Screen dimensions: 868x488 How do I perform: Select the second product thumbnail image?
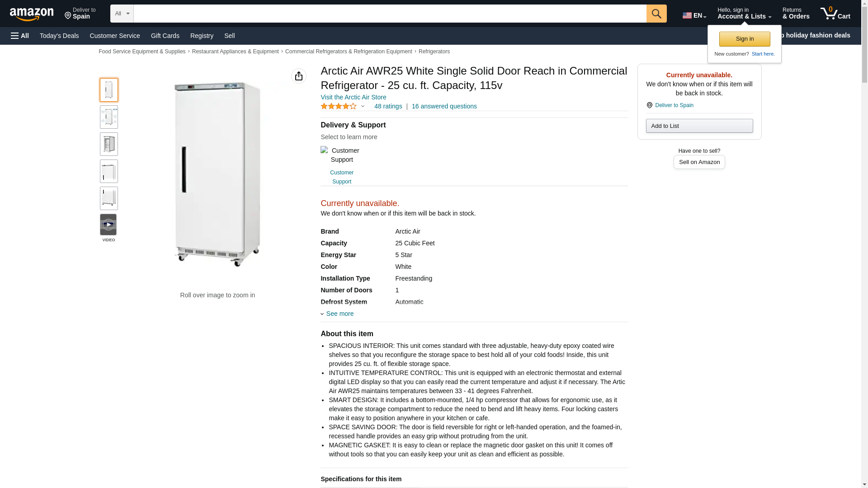click(x=109, y=117)
